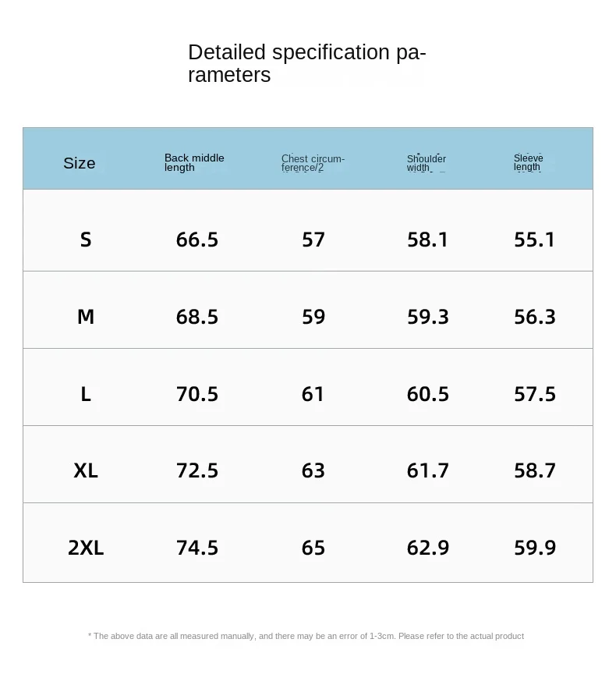This screenshot has height=678, width=616.
Task: Select sleeve length value 58.7
Action: (x=535, y=470)
